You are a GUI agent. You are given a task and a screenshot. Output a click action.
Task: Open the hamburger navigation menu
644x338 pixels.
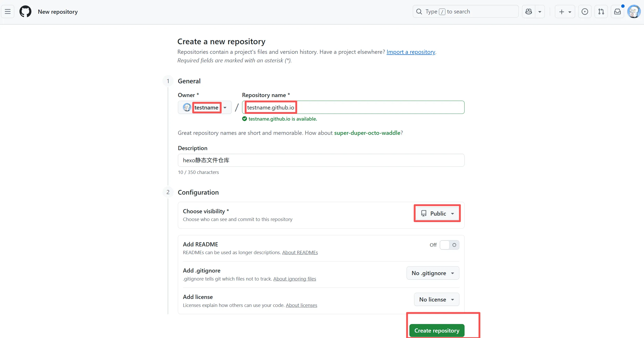pyautogui.click(x=8, y=12)
